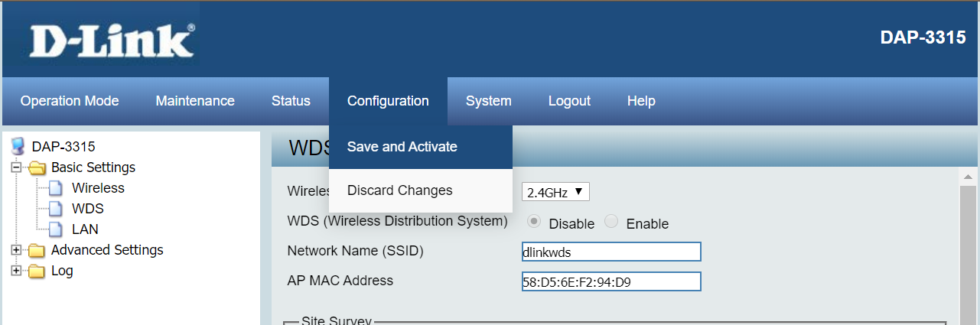Click the Advanced Settings folder icon
The width and height of the screenshot is (980, 325).
pos(37,250)
